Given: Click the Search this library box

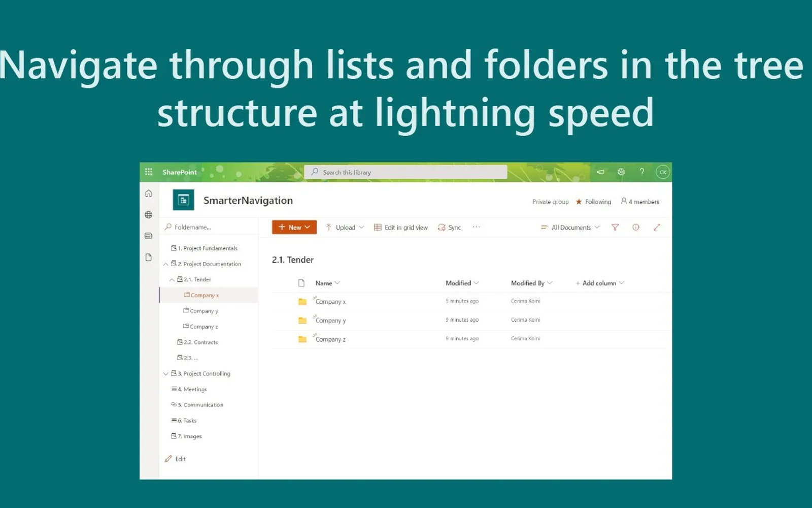Looking at the screenshot, I should click(406, 172).
